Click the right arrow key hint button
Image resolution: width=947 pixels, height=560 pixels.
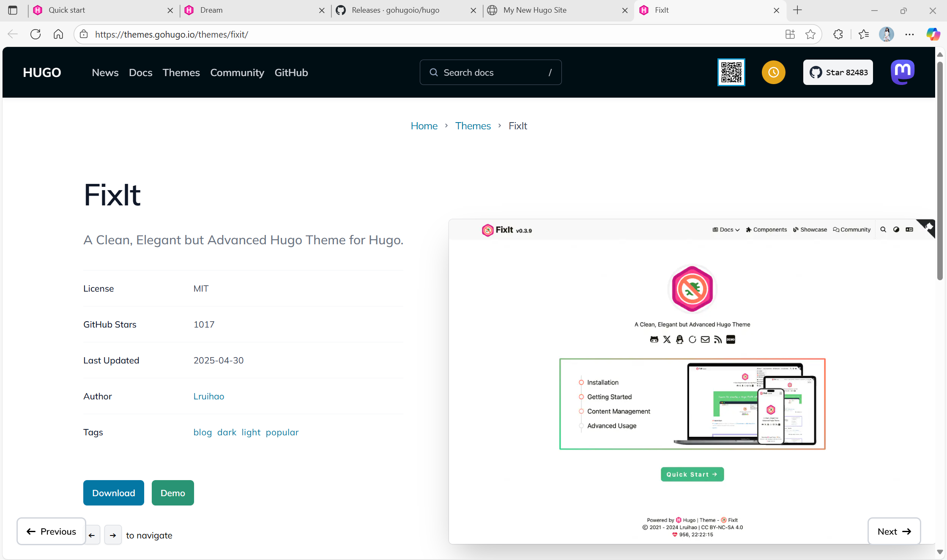(113, 535)
